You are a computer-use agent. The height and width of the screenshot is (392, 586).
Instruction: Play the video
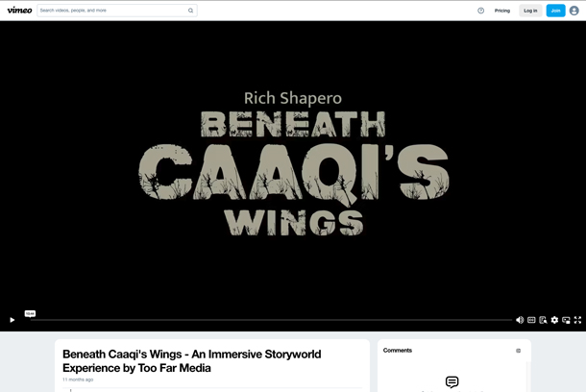pyautogui.click(x=12, y=320)
